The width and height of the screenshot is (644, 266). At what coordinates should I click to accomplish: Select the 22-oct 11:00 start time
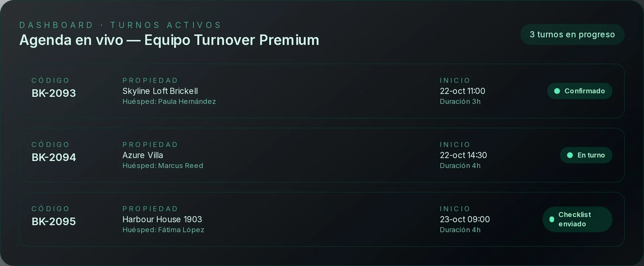(x=462, y=91)
